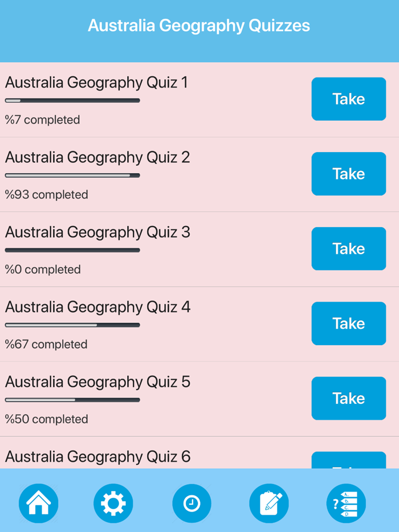
Task: Click the Australia Geography Quizzes header
Action: pyautogui.click(x=199, y=25)
